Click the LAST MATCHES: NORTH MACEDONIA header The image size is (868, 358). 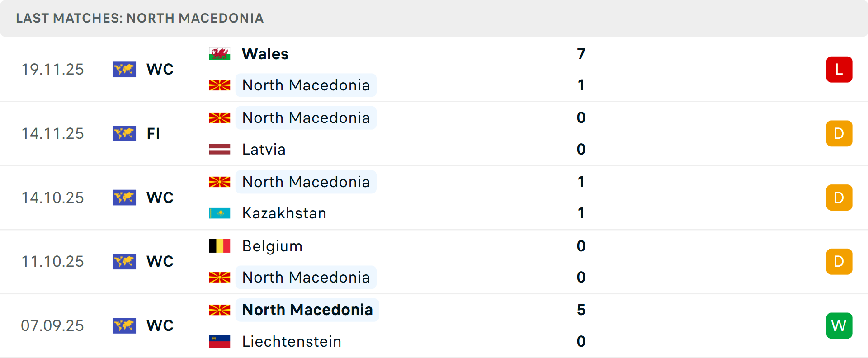(140, 18)
